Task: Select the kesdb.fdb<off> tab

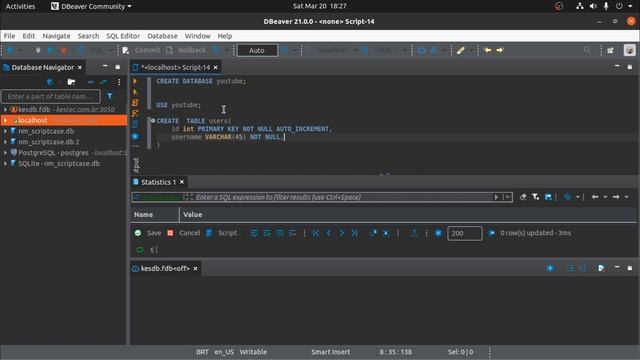Action: pyautogui.click(x=165, y=268)
